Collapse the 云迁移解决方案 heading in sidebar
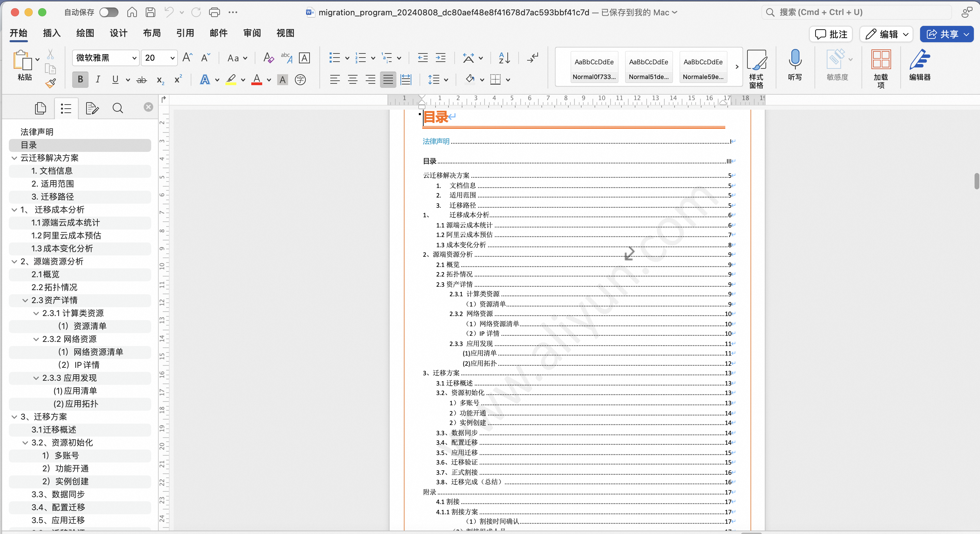Viewport: 980px width, 534px height. coord(14,158)
